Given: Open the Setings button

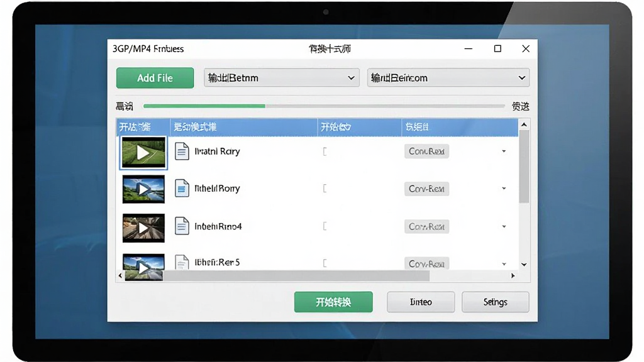Looking at the screenshot, I should coord(496,302).
